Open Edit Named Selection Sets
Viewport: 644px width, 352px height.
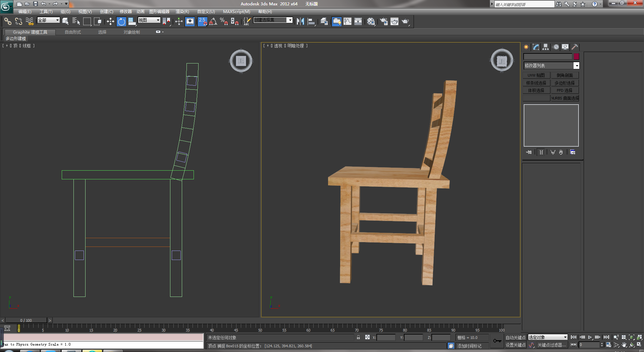coord(247,21)
